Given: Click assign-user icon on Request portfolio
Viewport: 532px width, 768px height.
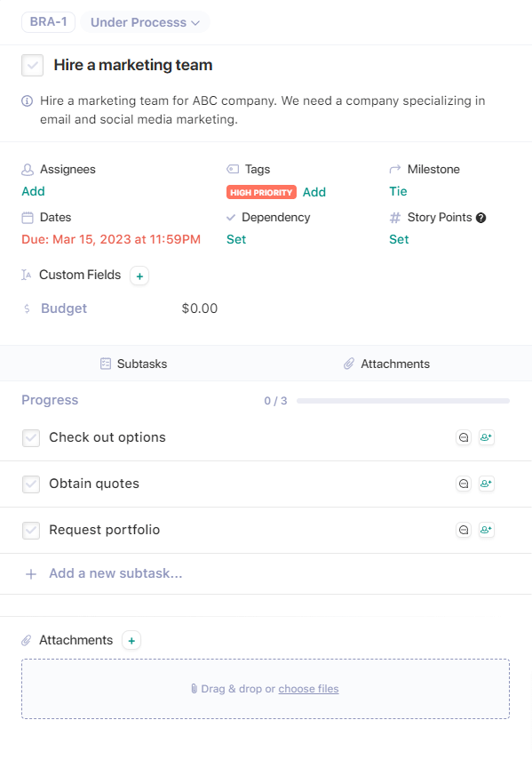Looking at the screenshot, I should (486, 530).
